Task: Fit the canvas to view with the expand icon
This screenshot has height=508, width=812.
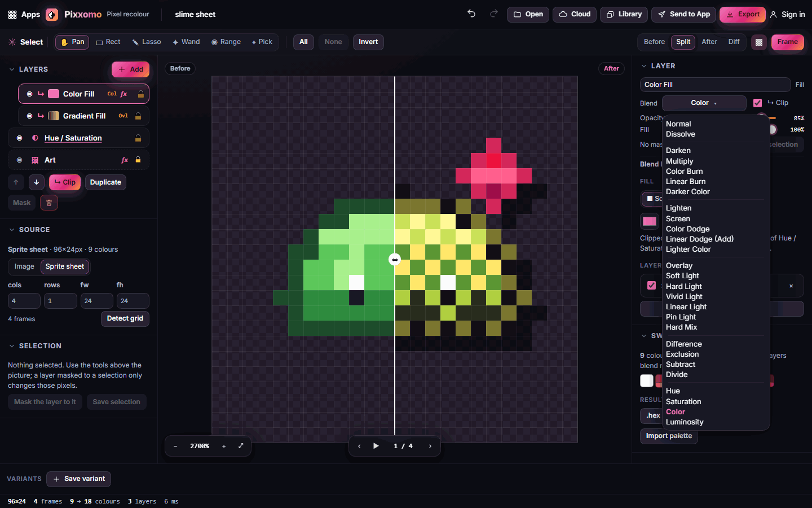Action: (x=241, y=446)
